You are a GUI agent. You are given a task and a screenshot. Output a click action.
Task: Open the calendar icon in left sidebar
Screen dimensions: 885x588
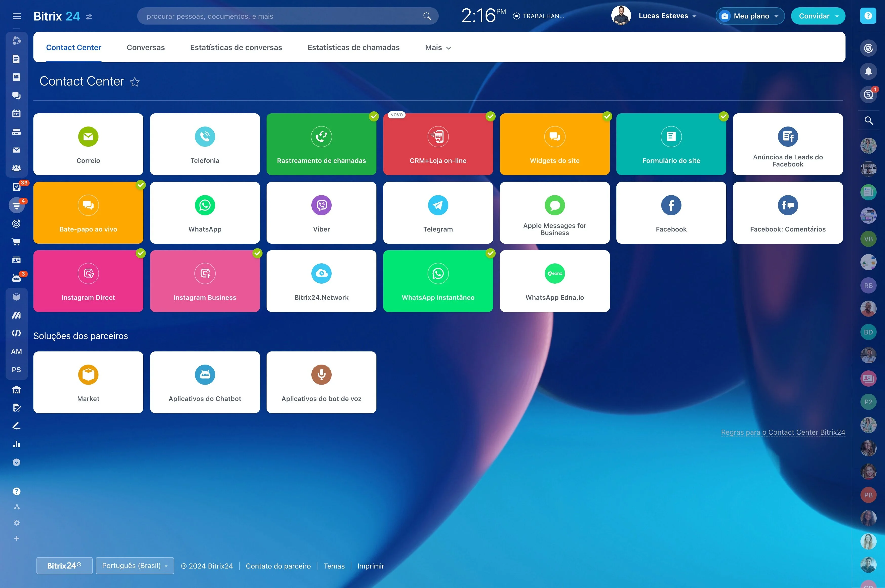coord(16,113)
